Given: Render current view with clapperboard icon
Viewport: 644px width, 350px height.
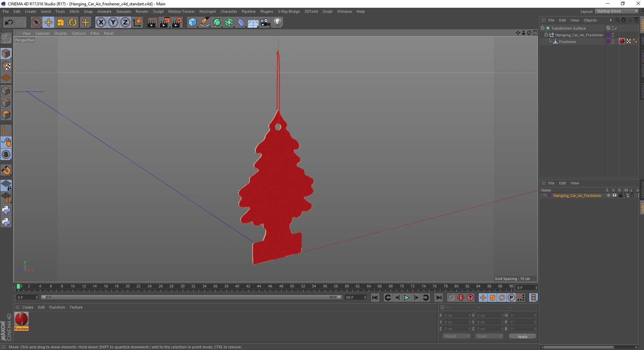Looking at the screenshot, I should (x=152, y=23).
